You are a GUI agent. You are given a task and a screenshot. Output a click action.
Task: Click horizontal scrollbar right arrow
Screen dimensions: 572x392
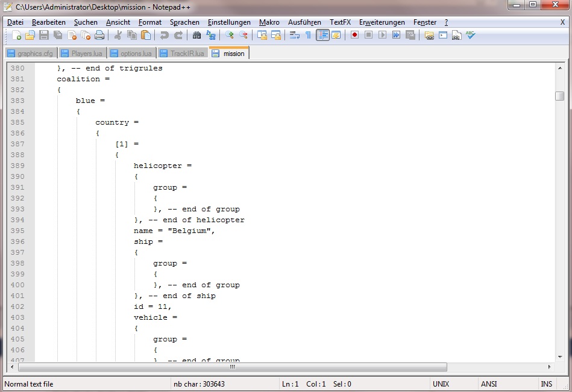tap(549, 367)
